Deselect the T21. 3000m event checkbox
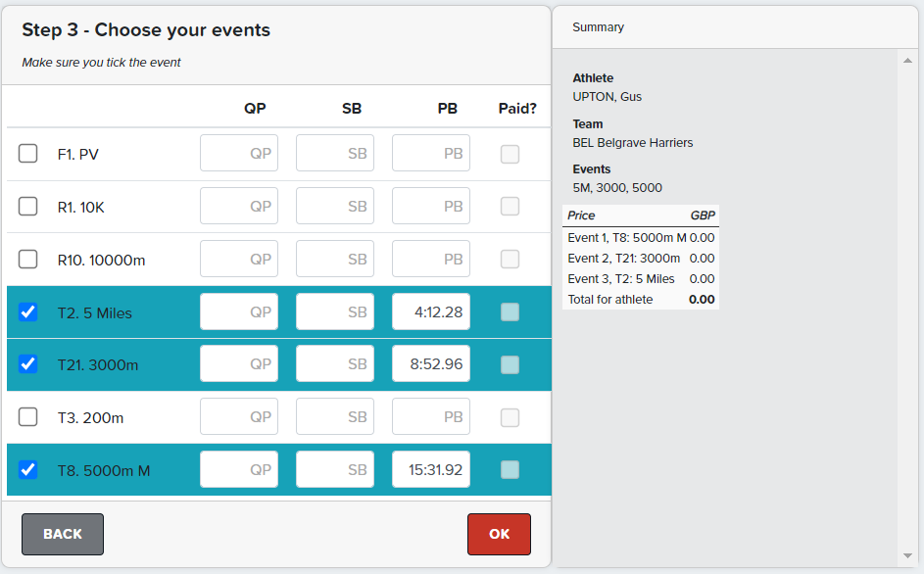 pyautogui.click(x=28, y=364)
